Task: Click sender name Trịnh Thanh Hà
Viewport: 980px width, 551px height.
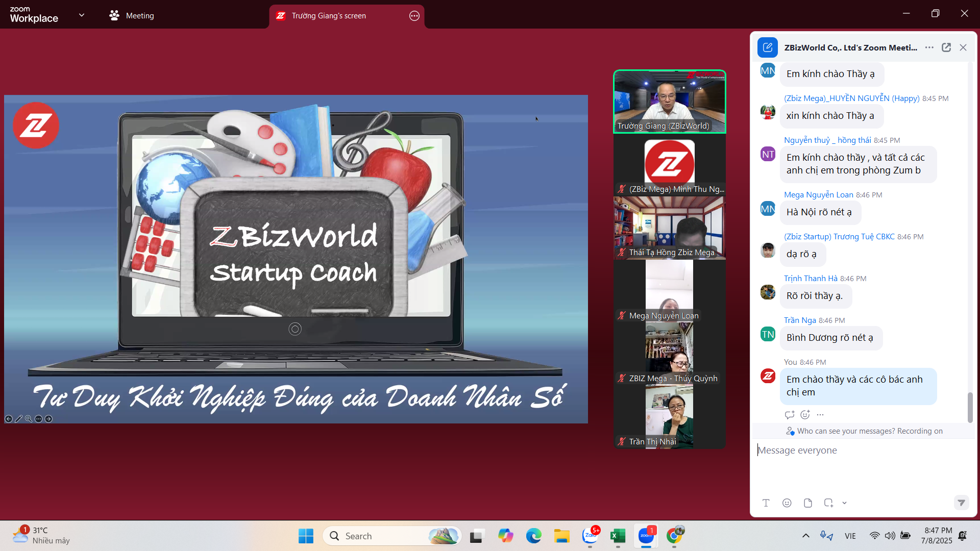Action: (811, 279)
